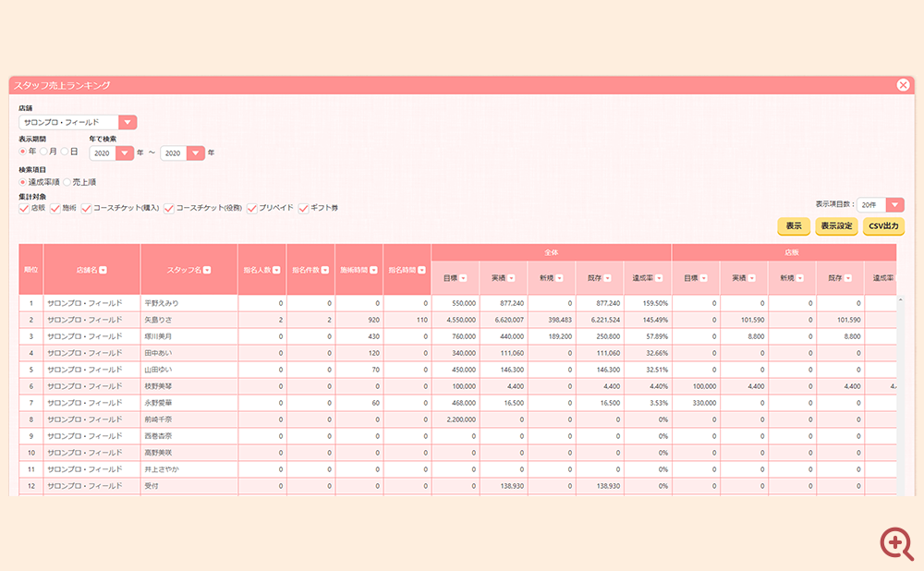Click 指名件数 column sort arrow
This screenshot has width=924, height=571.
(324, 270)
